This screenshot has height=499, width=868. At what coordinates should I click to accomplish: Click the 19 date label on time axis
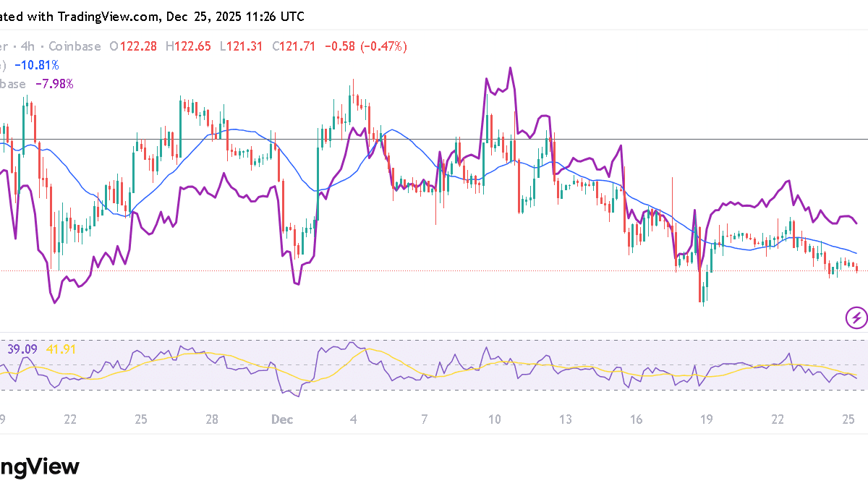[707, 419]
